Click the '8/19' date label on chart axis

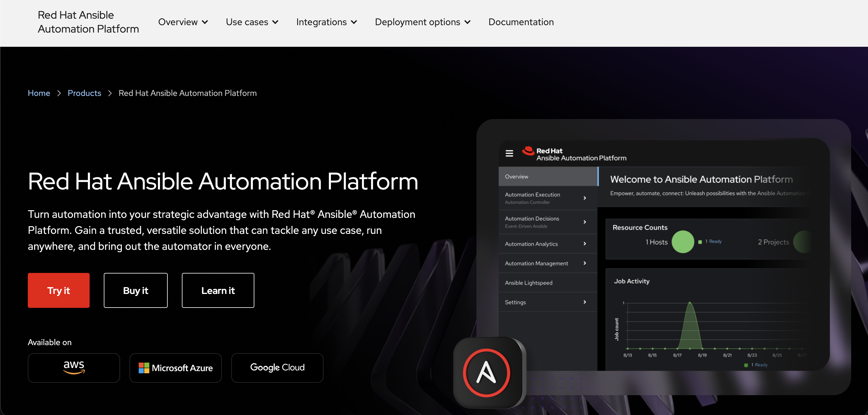coord(702,355)
